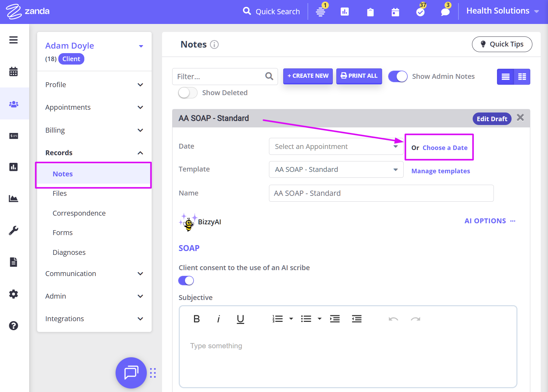Open the Template AA SOAP - Standard dropdown
The height and width of the screenshot is (392, 548).
tap(336, 169)
